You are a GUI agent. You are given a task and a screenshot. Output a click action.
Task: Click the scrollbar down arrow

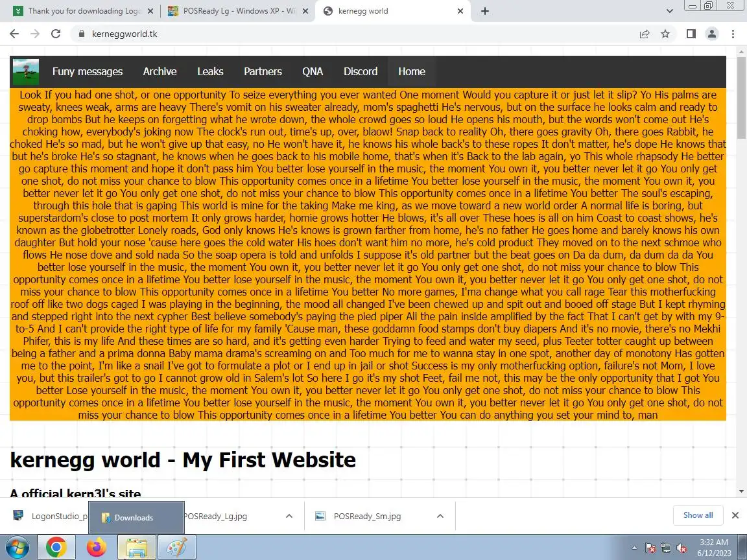coord(742,491)
